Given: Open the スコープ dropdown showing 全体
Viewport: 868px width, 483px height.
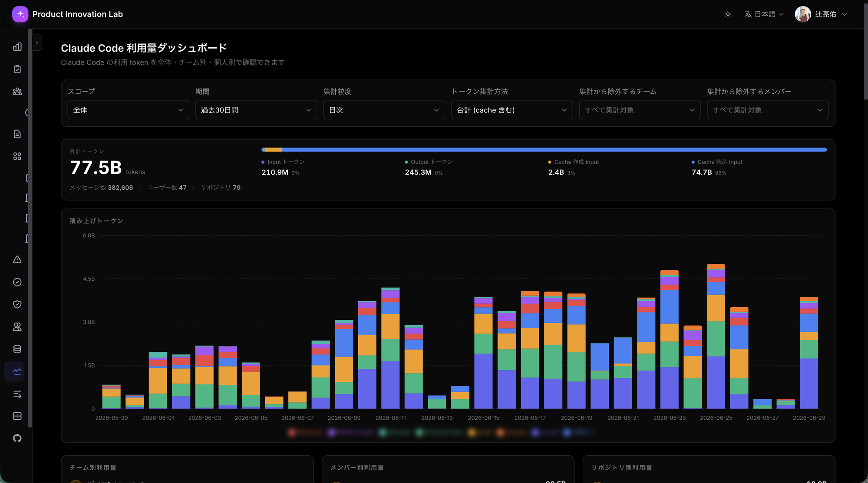Looking at the screenshot, I should coord(128,110).
